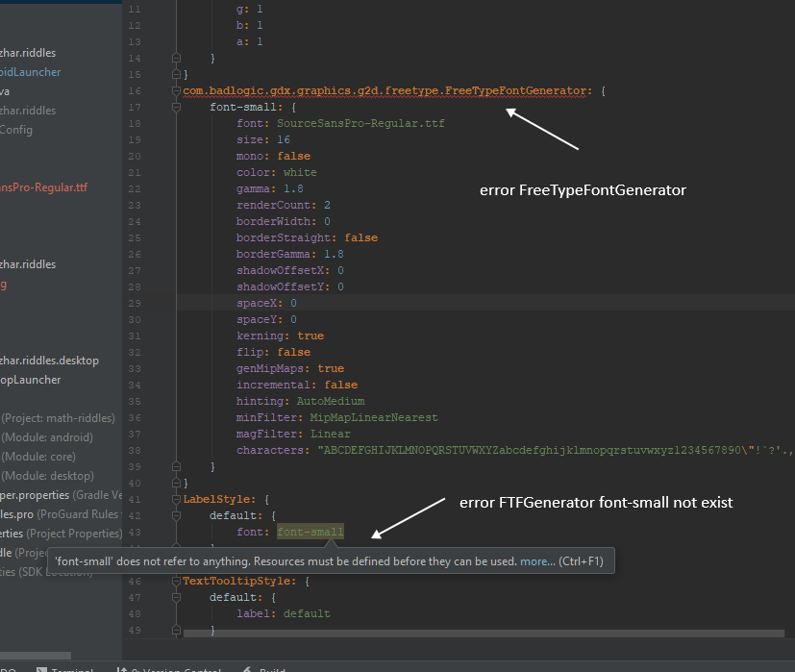Click fold end marker on line 40
The image size is (795, 672).
(x=177, y=483)
